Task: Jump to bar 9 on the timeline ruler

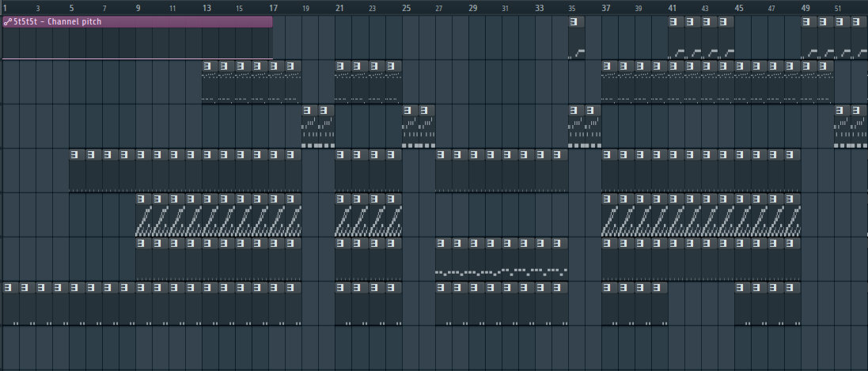Action: [138, 8]
